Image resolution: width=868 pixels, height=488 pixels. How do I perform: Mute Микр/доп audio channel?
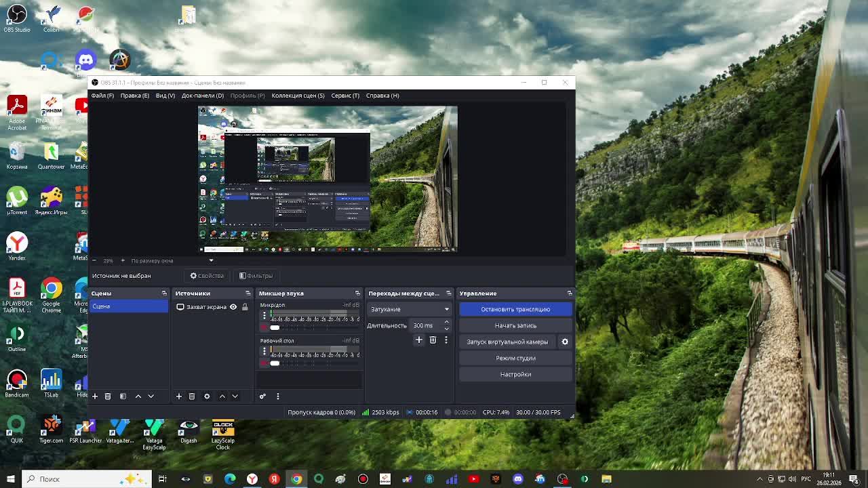coord(264,328)
